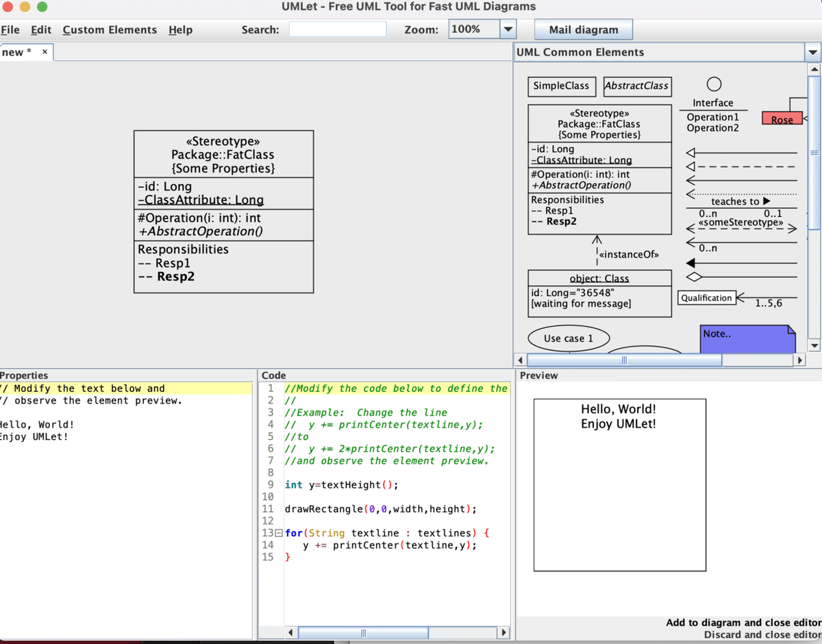Collapse the for-loop fold at line 13
The height and width of the screenshot is (644, 822).
coord(278,533)
